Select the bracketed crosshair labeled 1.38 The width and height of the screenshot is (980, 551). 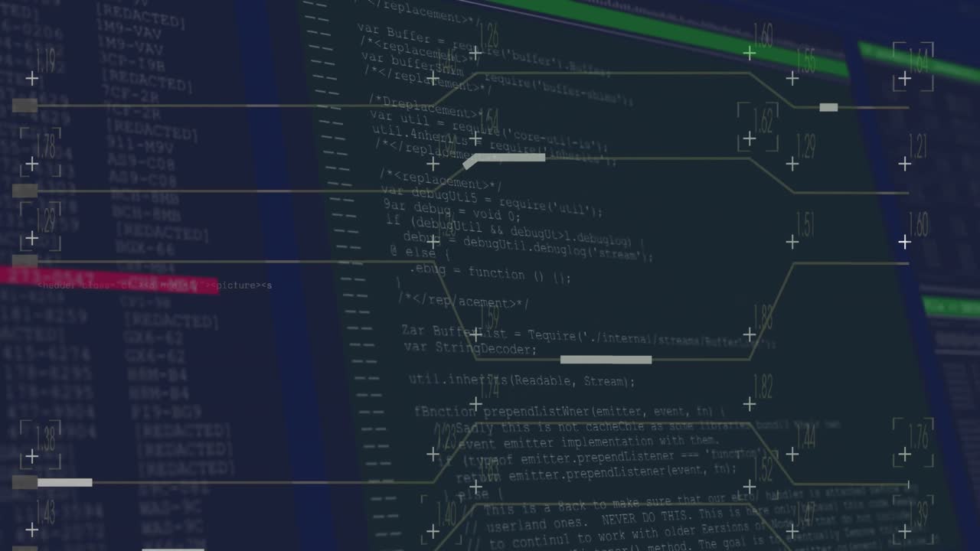(x=31, y=457)
